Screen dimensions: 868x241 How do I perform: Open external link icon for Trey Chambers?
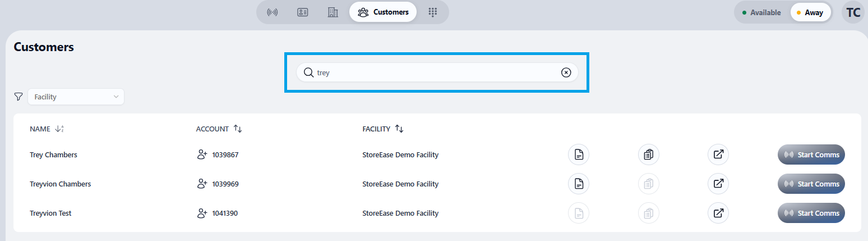click(718, 154)
